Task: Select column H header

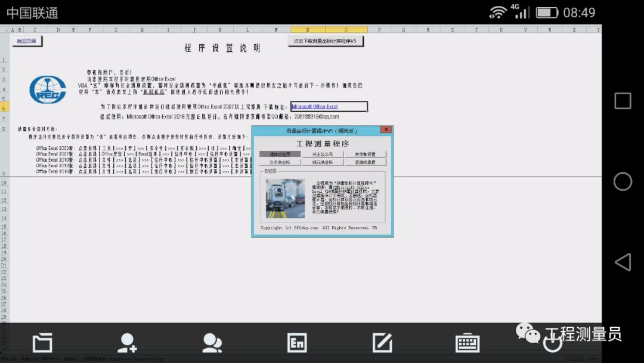Action: coord(142,30)
